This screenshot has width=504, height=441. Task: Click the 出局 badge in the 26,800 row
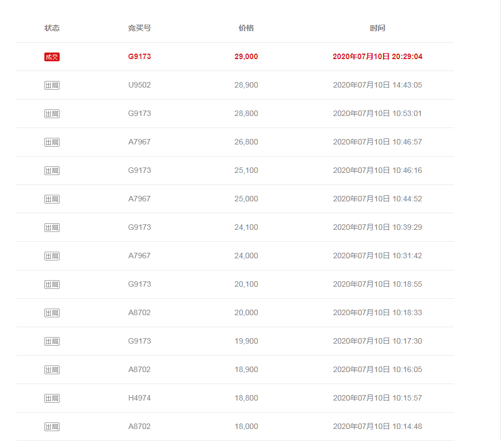52,142
